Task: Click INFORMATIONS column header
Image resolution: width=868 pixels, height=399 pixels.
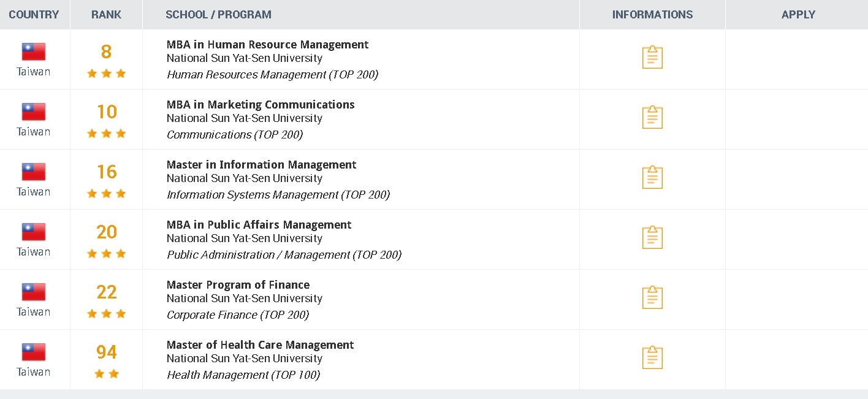Action: [x=652, y=15]
